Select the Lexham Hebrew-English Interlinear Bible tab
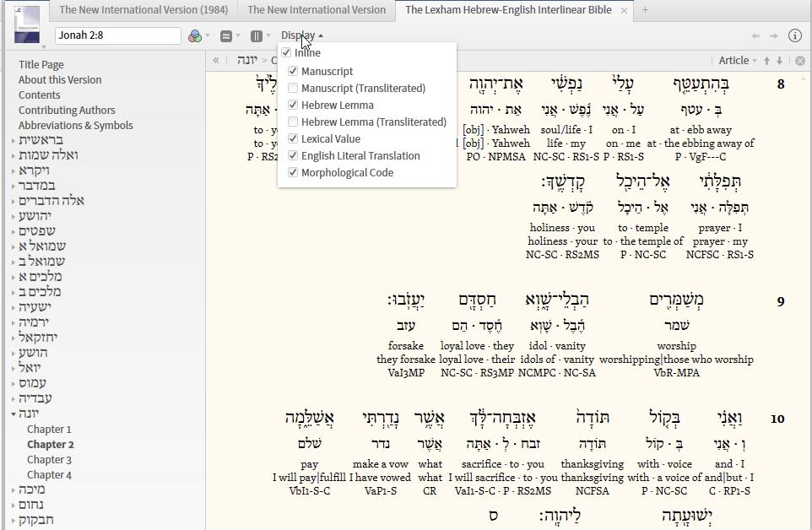 508,10
